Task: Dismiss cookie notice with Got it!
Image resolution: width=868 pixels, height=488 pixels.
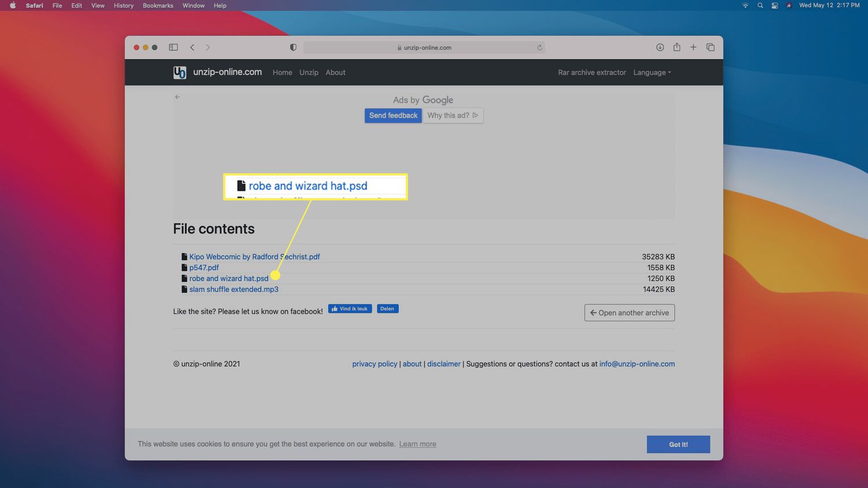Action: [678, 445]
